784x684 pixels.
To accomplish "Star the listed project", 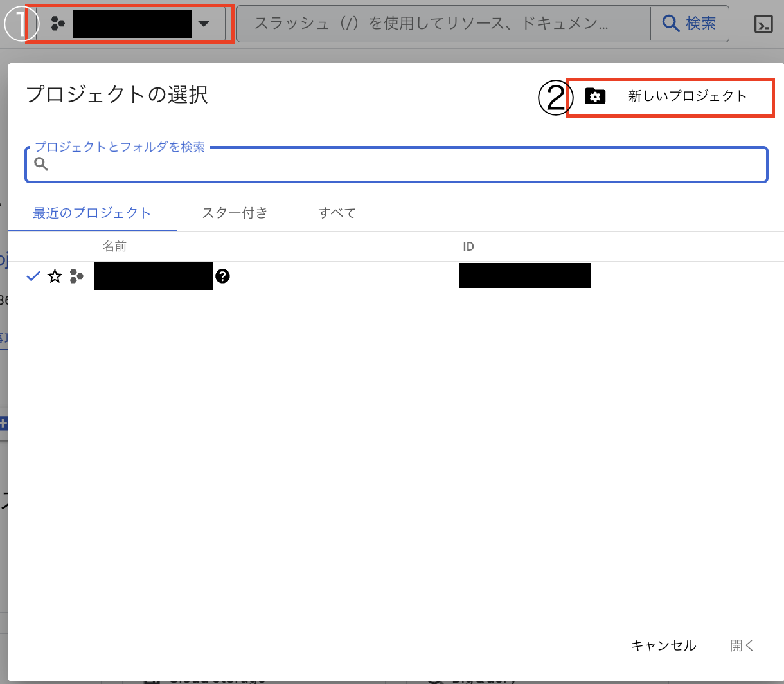I will pyautogui.click(x=55, y=276).
